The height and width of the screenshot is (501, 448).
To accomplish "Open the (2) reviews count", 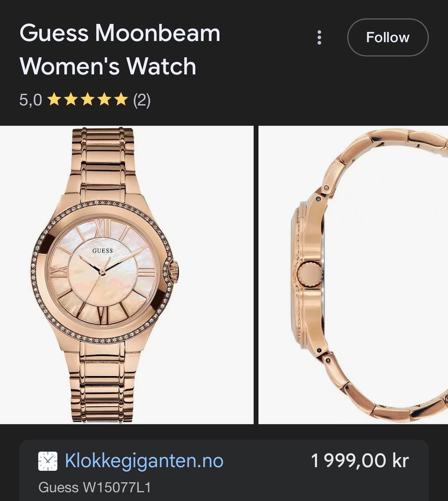I will (141, 100).
